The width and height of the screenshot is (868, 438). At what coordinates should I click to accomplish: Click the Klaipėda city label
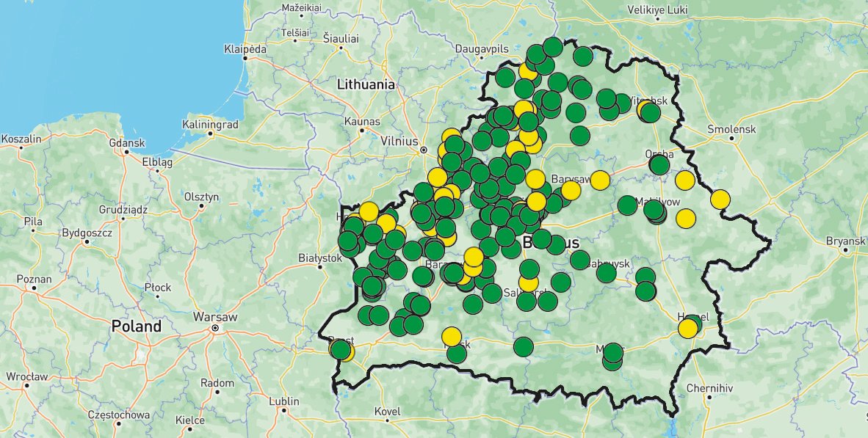[x=245, y=48]
